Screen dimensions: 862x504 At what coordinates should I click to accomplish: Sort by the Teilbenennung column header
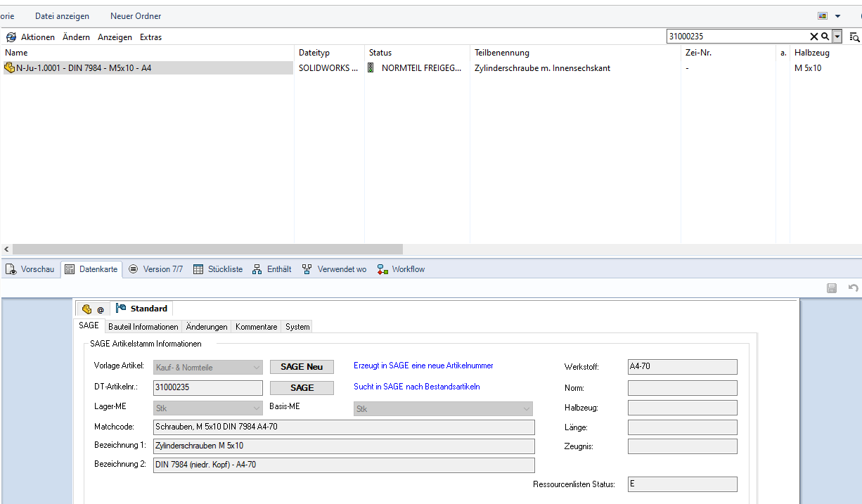(x=575, y=53)
